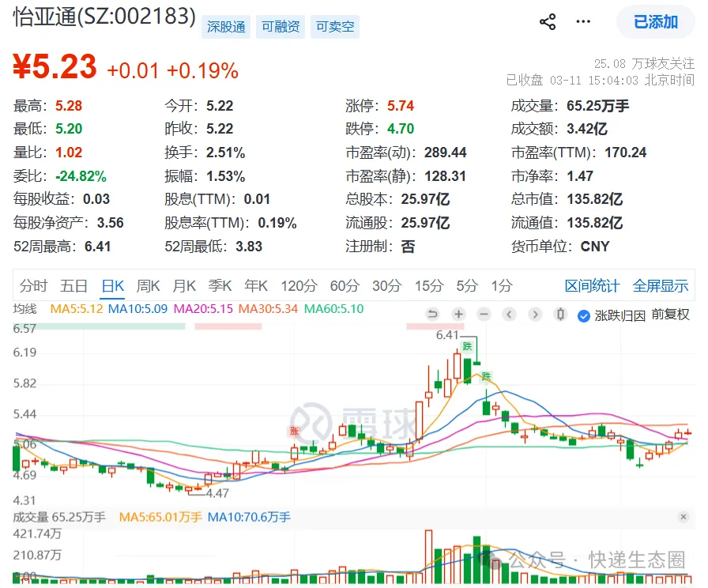Switch to the 120分 chart tab

tap(299, 286)
